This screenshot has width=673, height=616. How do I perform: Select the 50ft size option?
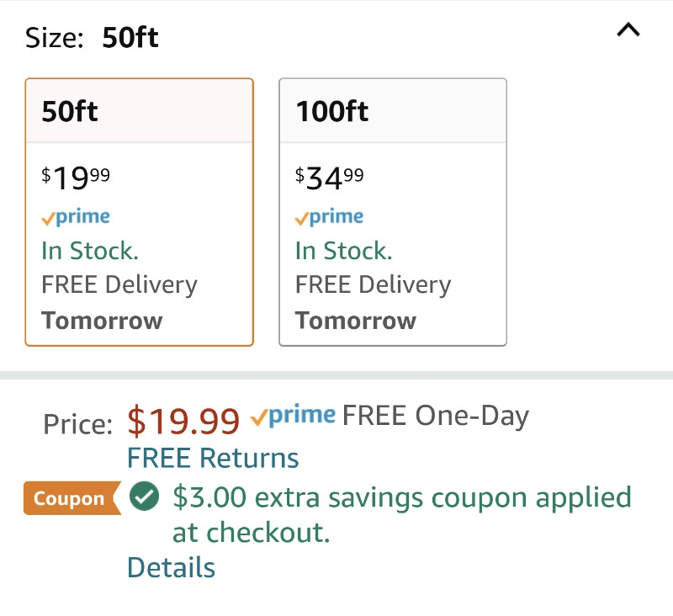click(x=140, y=212)
